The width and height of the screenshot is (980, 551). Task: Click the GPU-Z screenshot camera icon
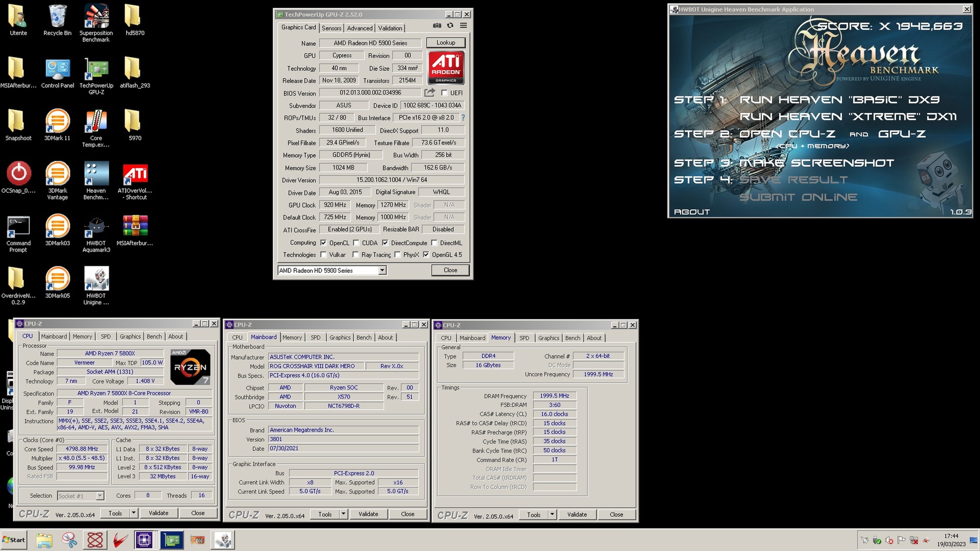pyautogui.click(x=437, y=26)
